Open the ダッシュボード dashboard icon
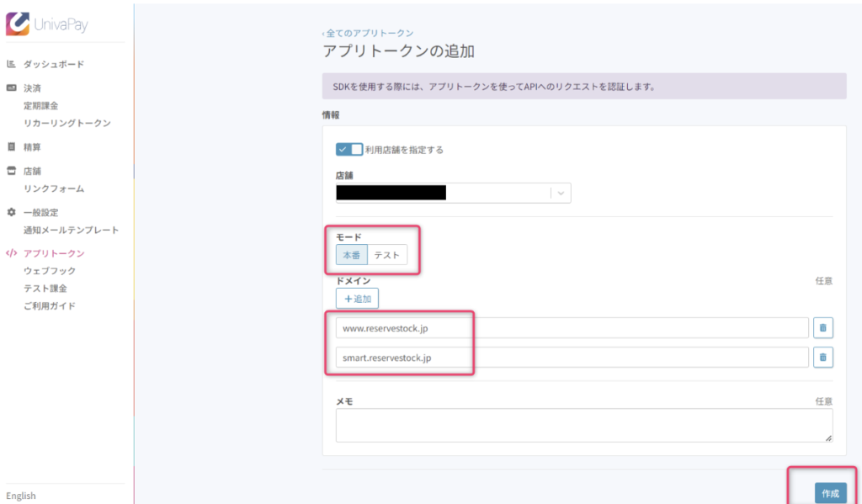 pos(12,64)
